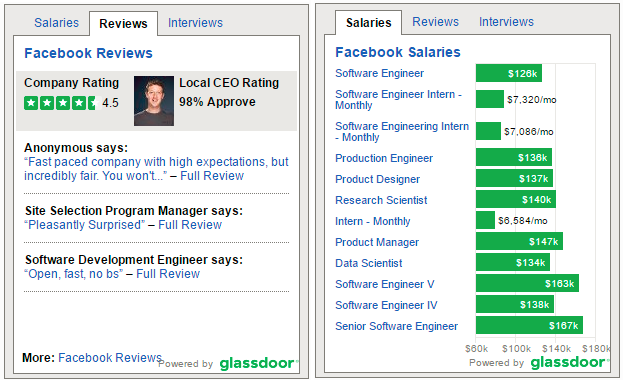
Task: Click glassdoor logo in Reviews widget
Action: point(257,363)
